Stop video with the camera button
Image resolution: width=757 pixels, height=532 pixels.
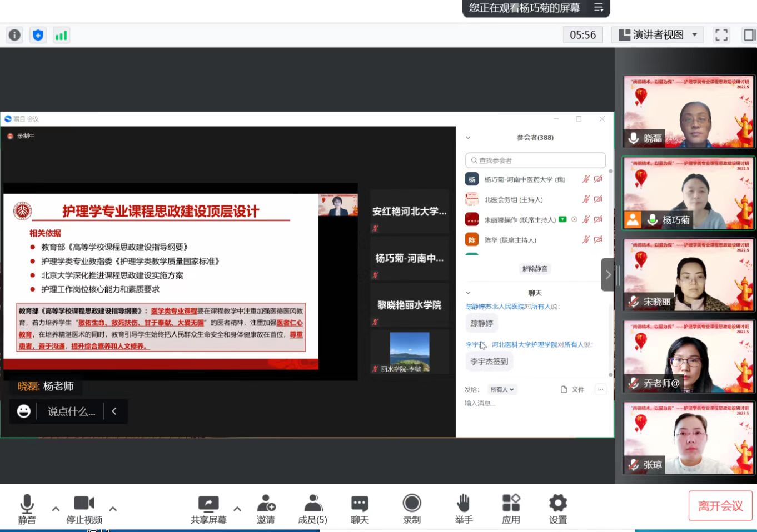84,509
